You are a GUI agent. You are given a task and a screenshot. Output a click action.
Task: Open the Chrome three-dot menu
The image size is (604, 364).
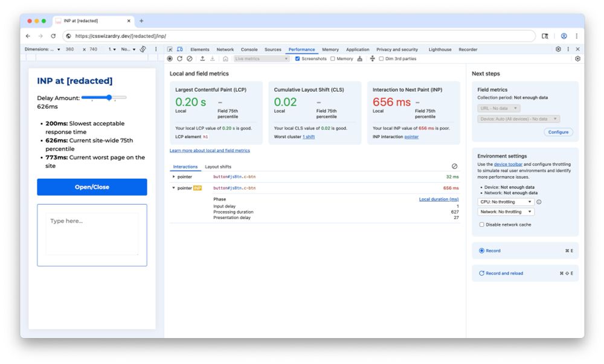point(576,36)
